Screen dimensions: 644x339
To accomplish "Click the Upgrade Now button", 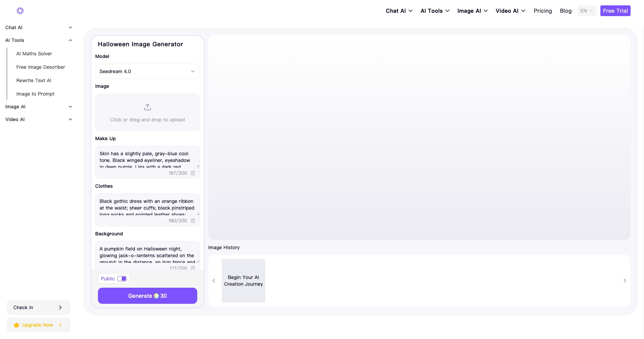I will (39, 325).
